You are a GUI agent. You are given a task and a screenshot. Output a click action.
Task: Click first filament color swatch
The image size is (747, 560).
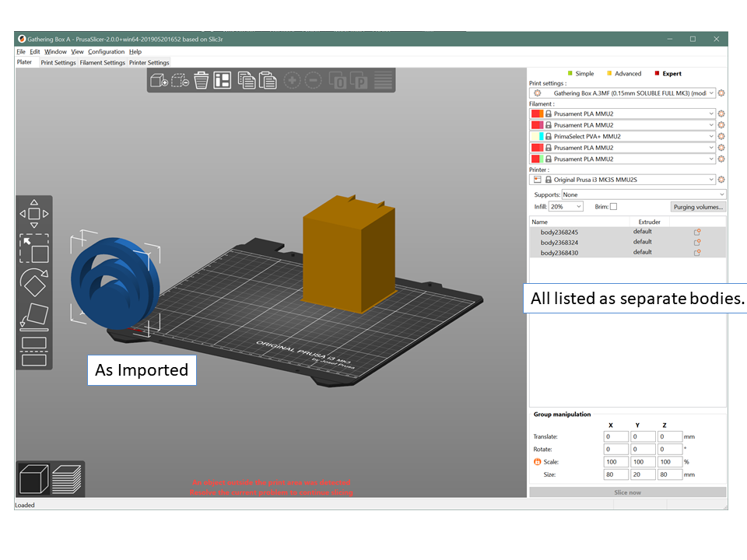pyautogui.click(x=537, y=114)
